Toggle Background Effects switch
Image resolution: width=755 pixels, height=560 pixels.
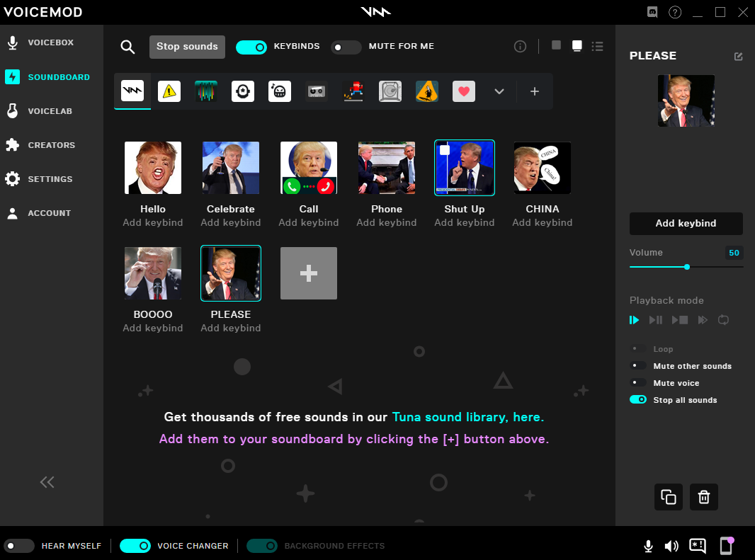point(262,546)
